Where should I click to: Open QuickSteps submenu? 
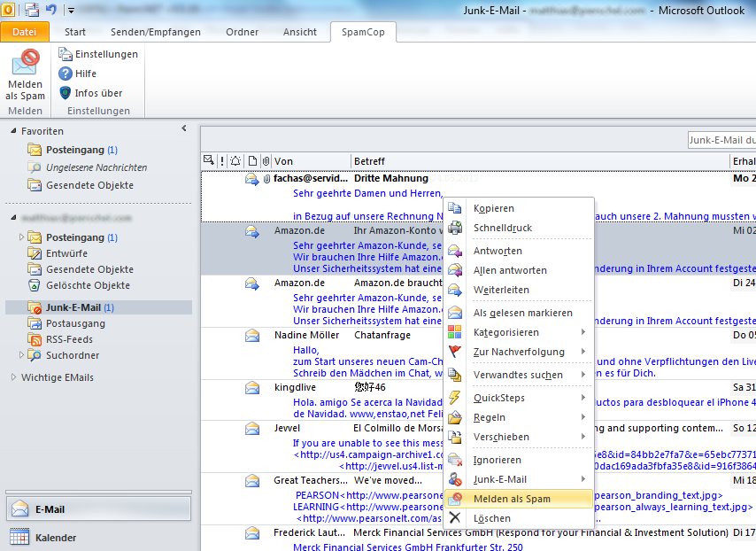(518, 398)
